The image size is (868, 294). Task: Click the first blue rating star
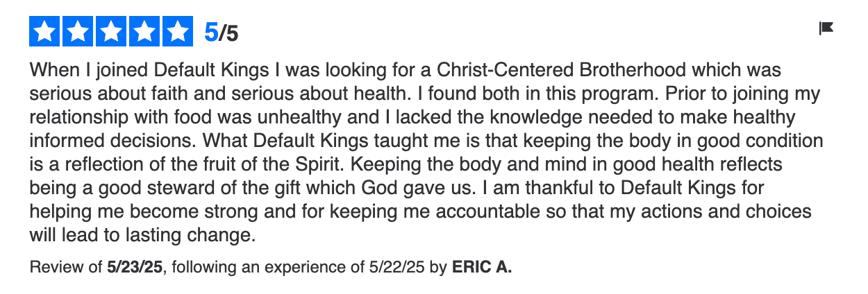tap(45, 31)
